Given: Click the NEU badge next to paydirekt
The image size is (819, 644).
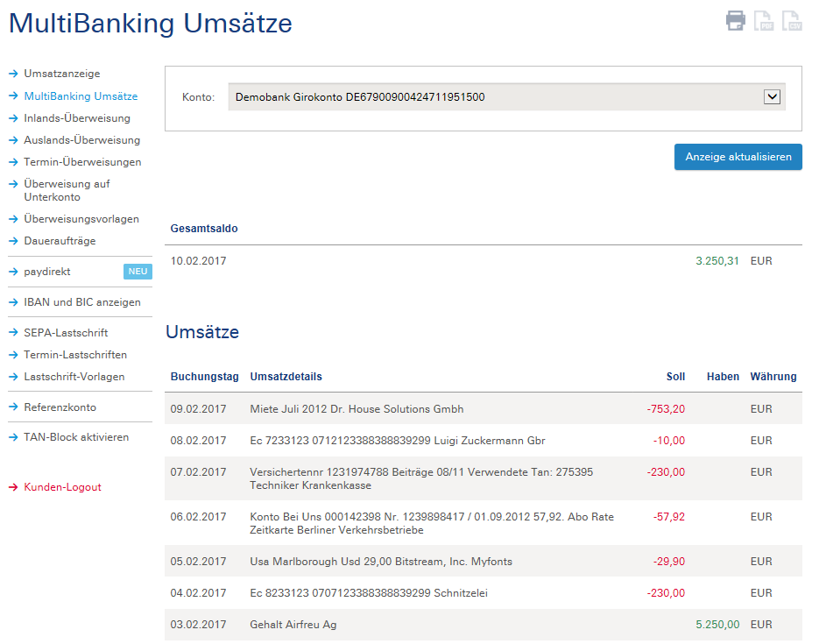Looking at the screenshot, I should tap(138, 272).
